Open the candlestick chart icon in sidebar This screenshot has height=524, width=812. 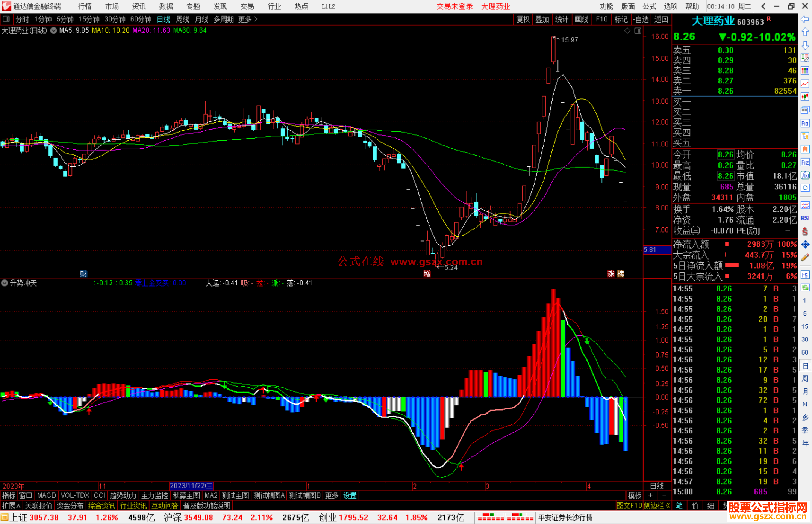[x=805, y=97]
